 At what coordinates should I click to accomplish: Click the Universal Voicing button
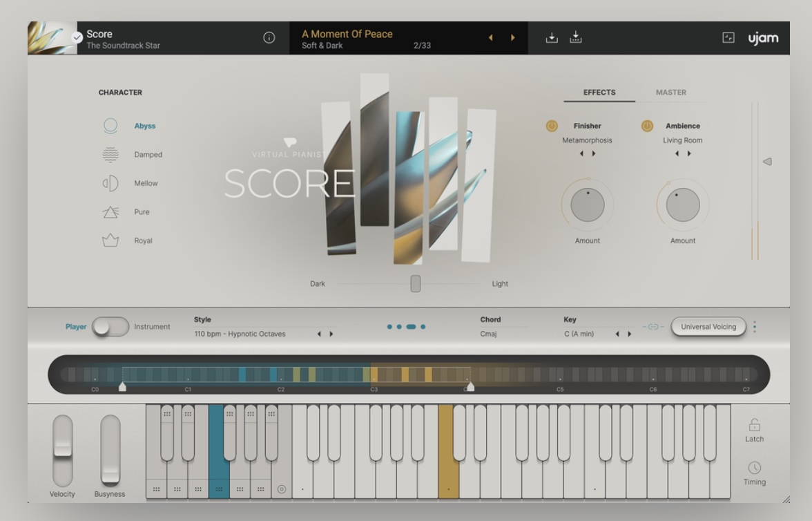[708, 327]
